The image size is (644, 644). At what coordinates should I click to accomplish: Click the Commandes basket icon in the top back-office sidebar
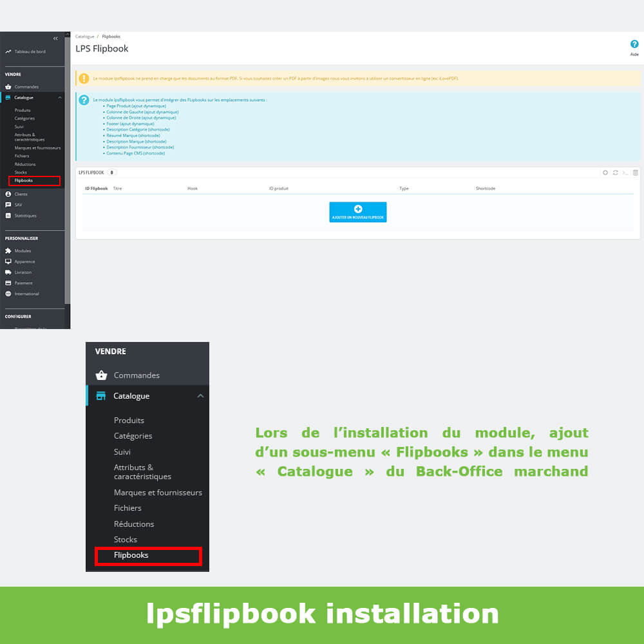click(x=8, y=87)
